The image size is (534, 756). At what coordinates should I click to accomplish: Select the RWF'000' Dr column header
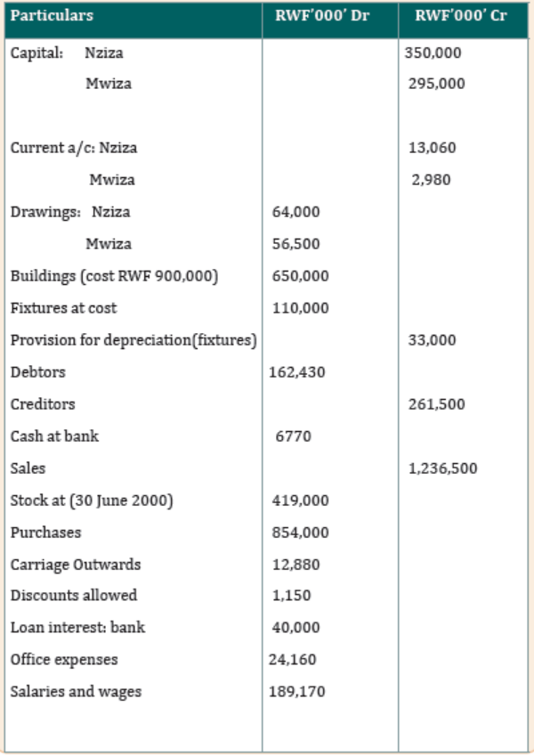pyautogui.click(x=322, y=16)
